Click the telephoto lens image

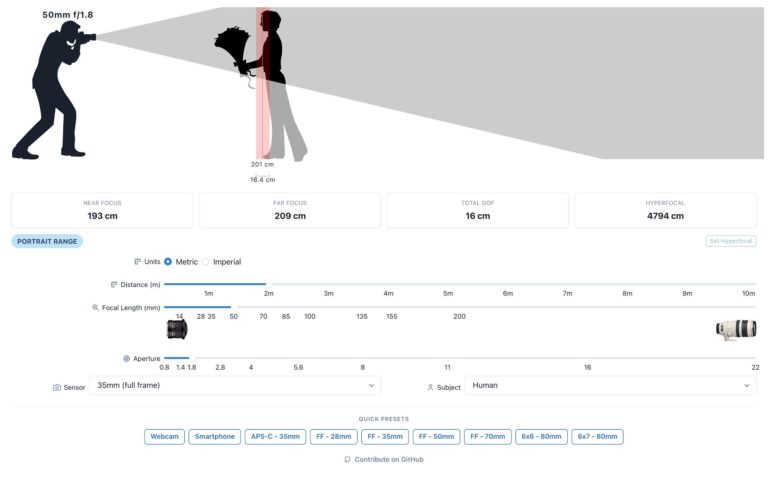point(736,330)
